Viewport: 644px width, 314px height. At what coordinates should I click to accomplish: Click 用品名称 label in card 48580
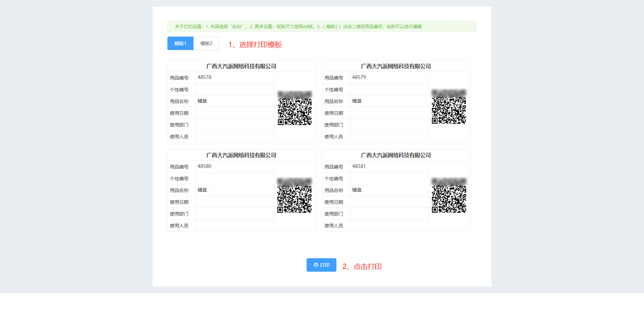(x=179, y=190)
